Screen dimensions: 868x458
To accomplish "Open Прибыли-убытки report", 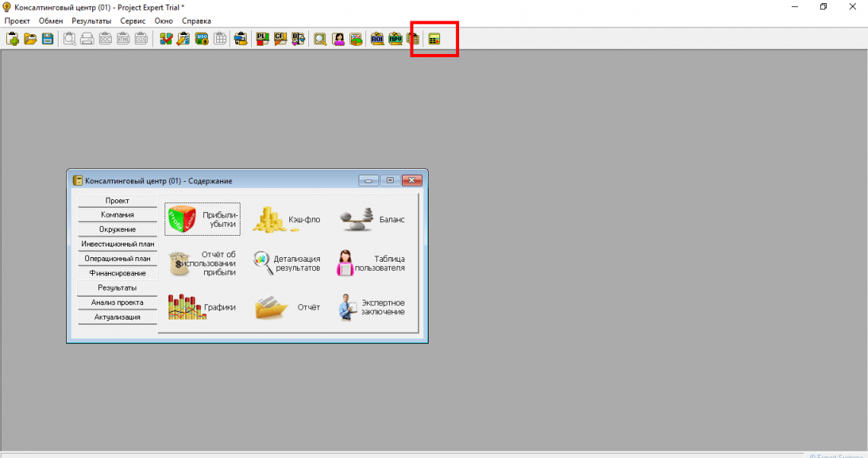I will [203, 220].
